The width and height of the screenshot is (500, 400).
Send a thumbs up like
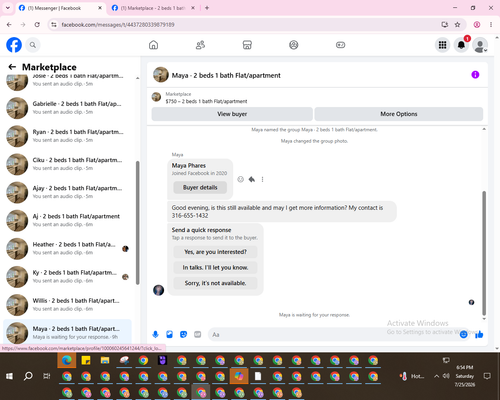tap(479, 334)
